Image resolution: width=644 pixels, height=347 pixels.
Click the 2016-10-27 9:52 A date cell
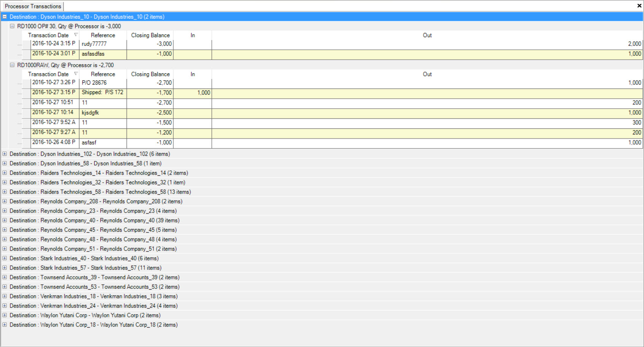click(x=55, y=123)
